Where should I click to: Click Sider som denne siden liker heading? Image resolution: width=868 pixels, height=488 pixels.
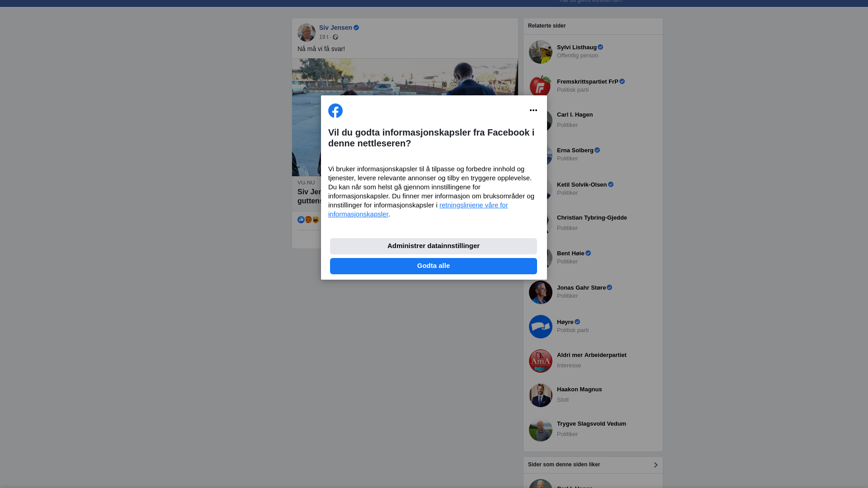[x=564, y=465]
